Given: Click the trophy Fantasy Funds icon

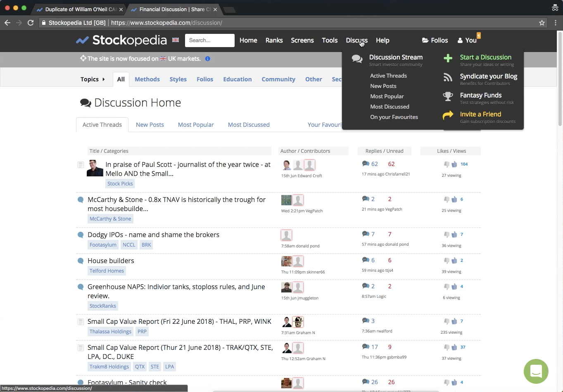Looking at the screenshot, I should [448, 97].
